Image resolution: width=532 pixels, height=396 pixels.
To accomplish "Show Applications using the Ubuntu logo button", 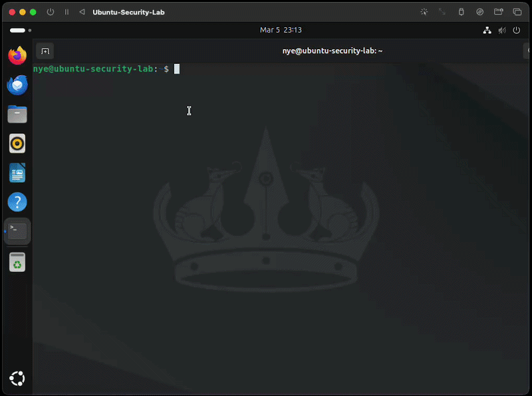I will coord(17,379).
